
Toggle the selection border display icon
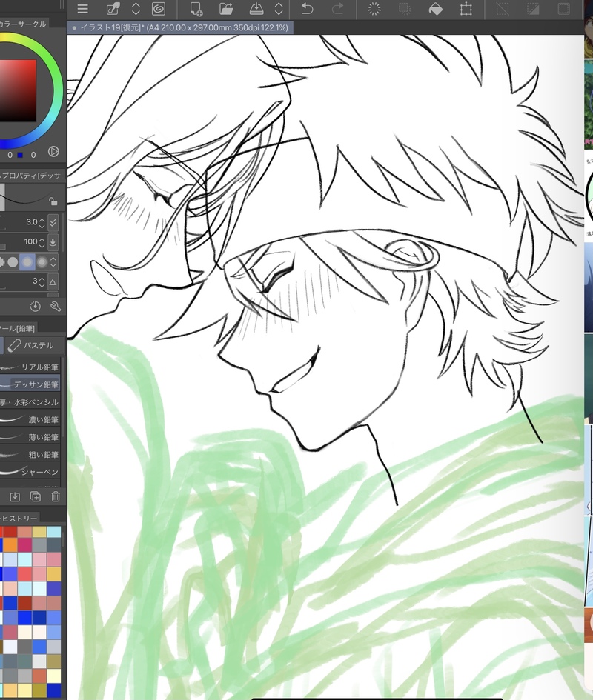point(564,9)
